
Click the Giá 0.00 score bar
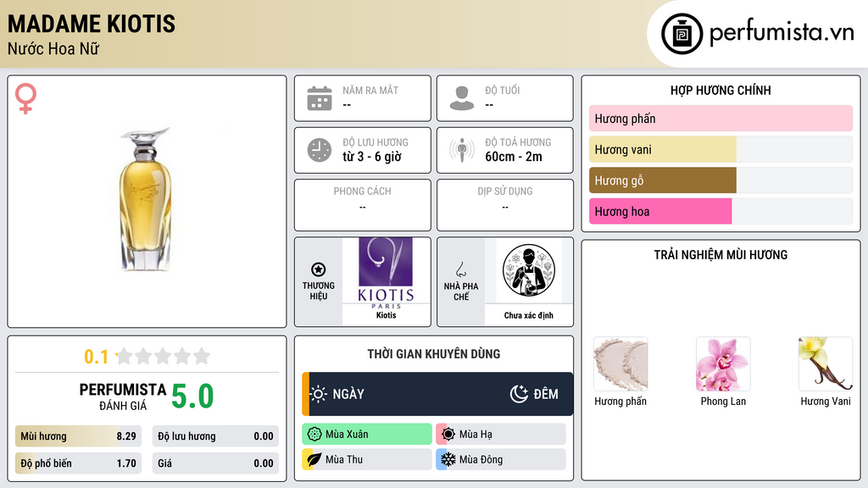215,463
